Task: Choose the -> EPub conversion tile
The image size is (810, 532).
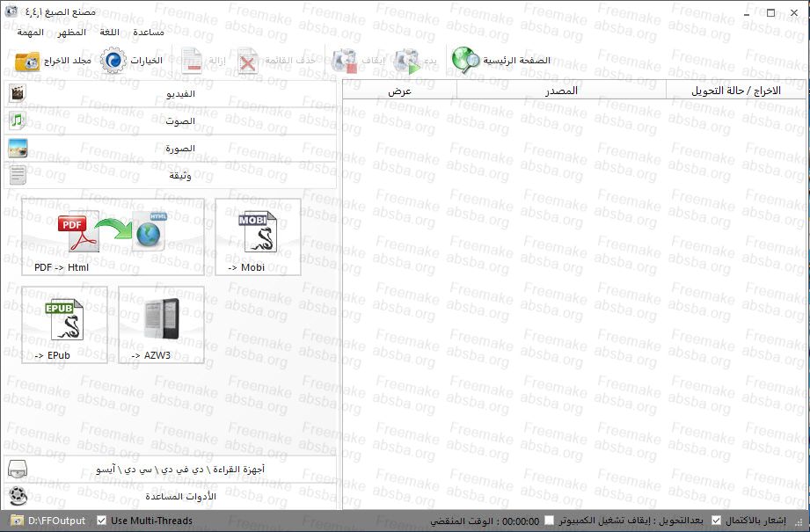Action: pos(64,324)
